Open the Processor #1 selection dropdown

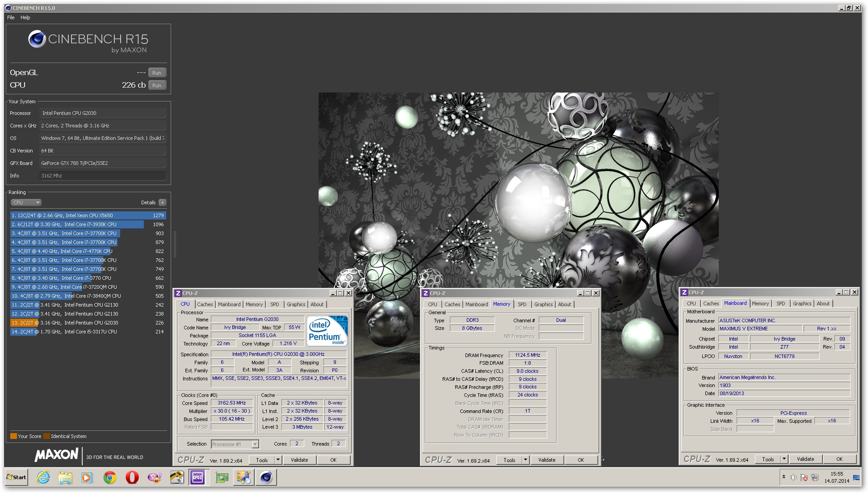pos(235,444)
